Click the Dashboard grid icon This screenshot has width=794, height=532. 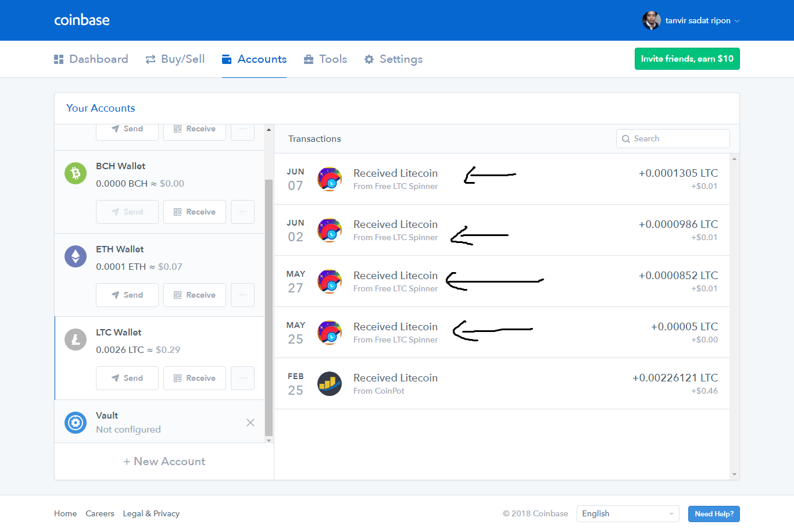(59, 59)
